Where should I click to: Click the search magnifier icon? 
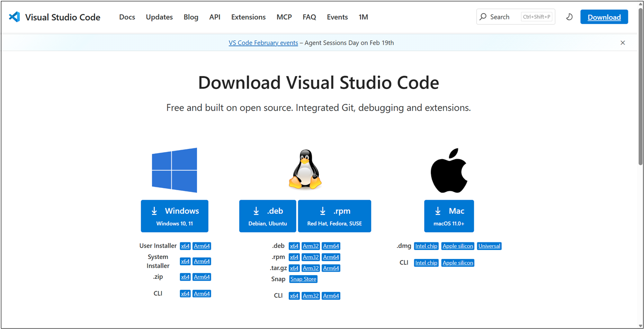(x=483, y=17)
